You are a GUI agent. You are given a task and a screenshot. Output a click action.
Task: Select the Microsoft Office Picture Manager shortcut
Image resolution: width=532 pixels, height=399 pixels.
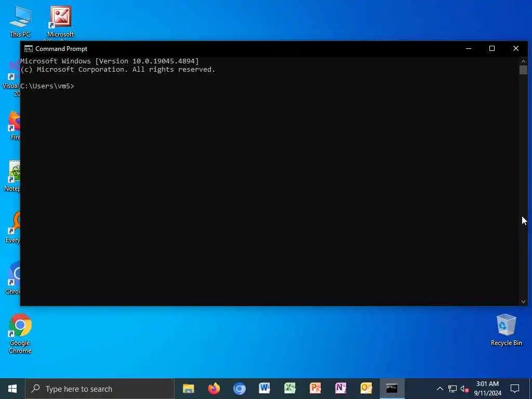(x=60, y=22)
